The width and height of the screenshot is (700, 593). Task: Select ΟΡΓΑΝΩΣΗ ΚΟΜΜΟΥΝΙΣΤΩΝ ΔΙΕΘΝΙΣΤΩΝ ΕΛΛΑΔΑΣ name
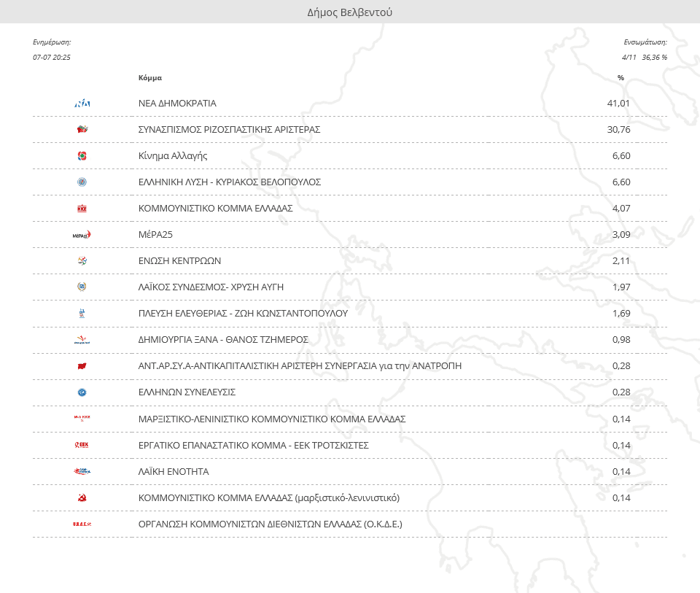(270, 524)
